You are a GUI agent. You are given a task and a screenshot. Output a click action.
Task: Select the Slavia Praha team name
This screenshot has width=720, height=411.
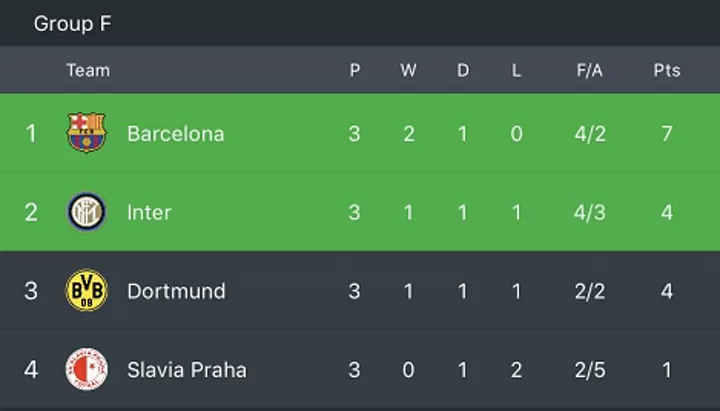pos(187,370)
